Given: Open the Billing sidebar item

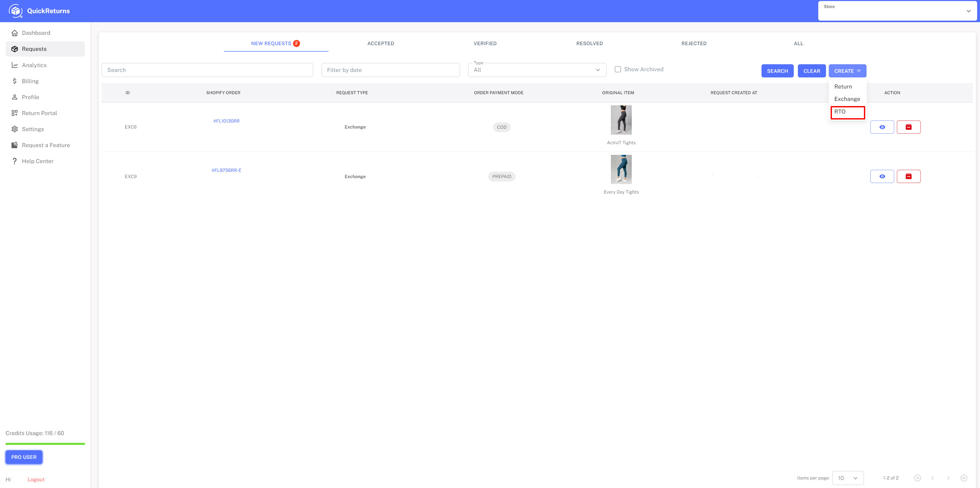Looking at the screenshot, I should click(45, 81).
